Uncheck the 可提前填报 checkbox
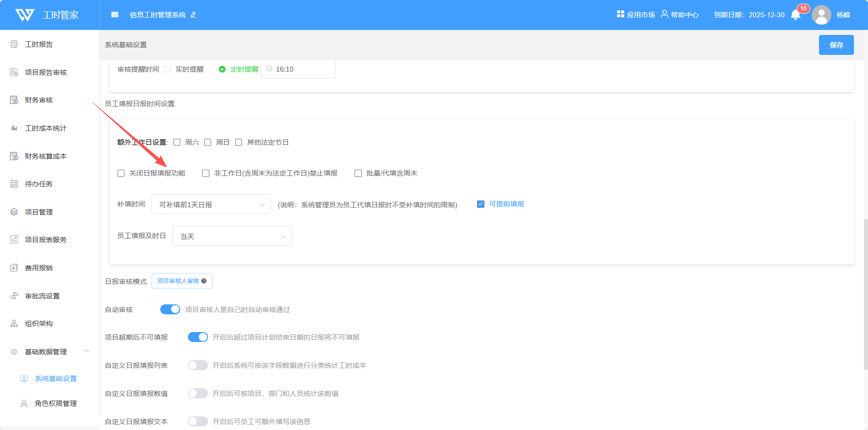Viewport: 868px width, 430px height. 481,204
